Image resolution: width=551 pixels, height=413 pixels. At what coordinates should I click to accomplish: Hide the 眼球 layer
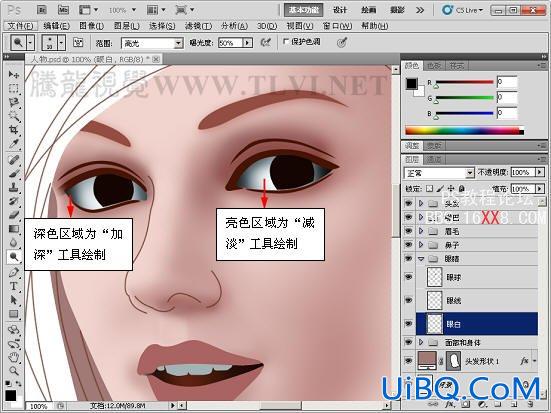point(408,277)
